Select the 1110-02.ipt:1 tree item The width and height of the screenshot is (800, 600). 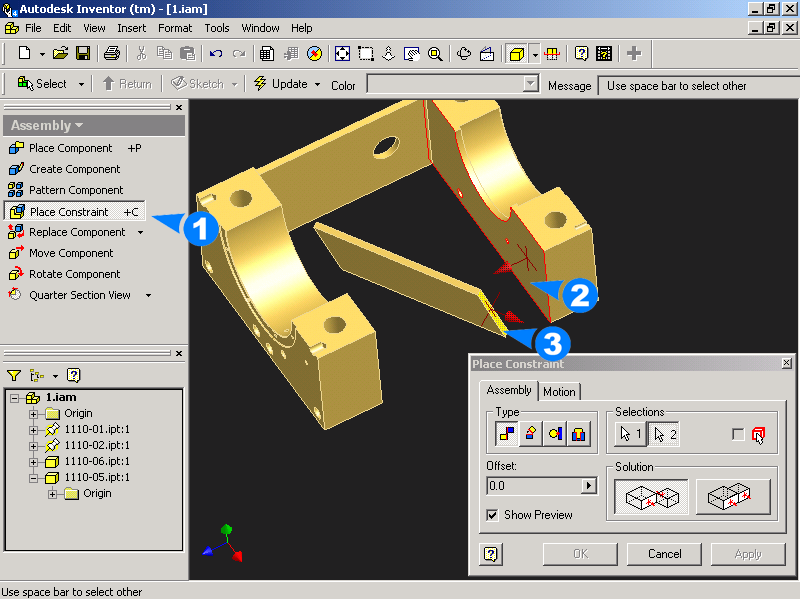[x=97, y=445]
